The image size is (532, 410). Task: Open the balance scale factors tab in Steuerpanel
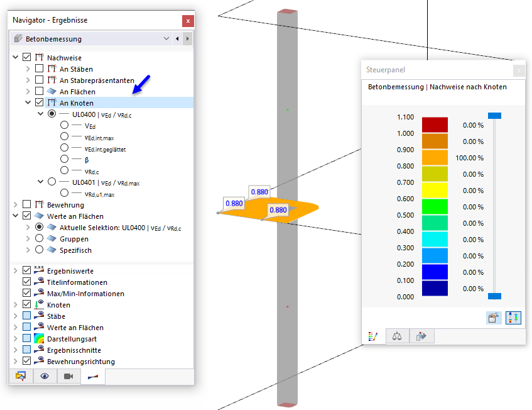click(x=397, y=336)
